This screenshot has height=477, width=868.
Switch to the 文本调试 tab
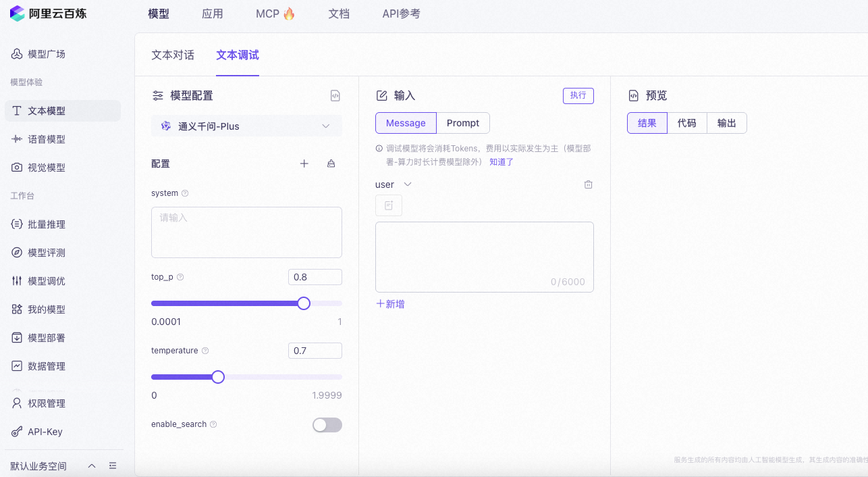[238, 55]
